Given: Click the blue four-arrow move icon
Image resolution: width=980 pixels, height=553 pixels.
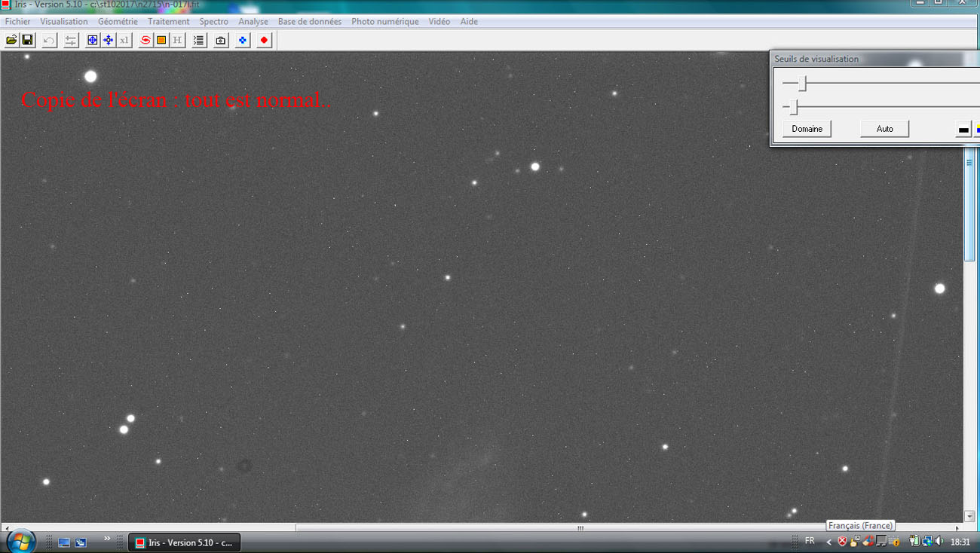Looking at the screenshot, I should point(108,40).
